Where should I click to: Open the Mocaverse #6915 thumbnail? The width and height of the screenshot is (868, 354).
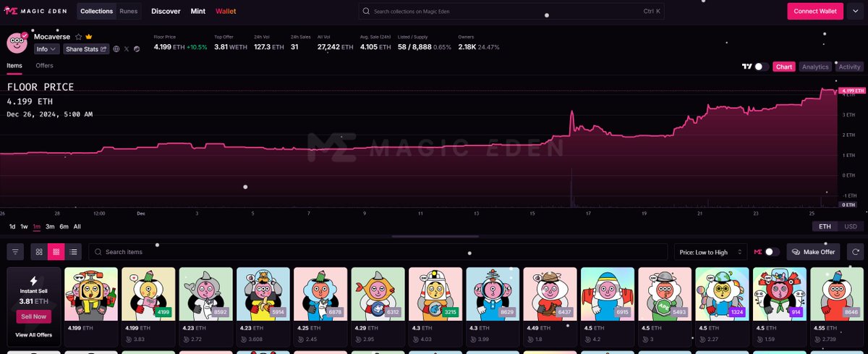click(608, 294)
